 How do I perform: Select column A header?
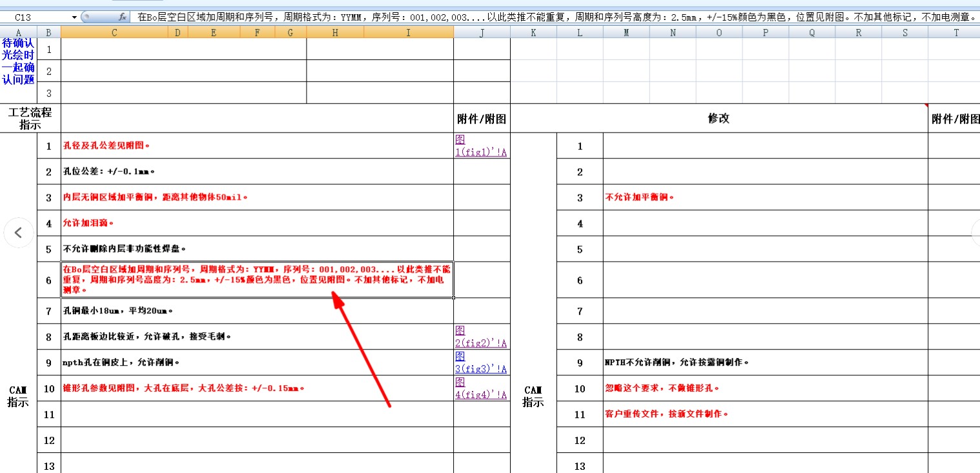tap(18, 32)
